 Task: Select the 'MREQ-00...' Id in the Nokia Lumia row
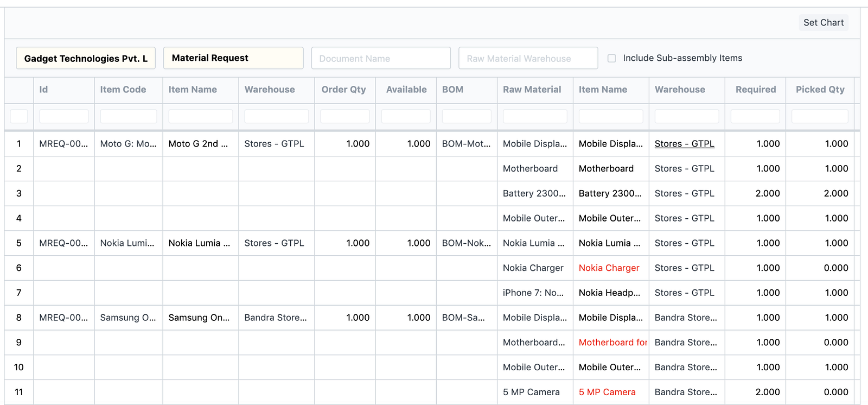pos(63,243)
